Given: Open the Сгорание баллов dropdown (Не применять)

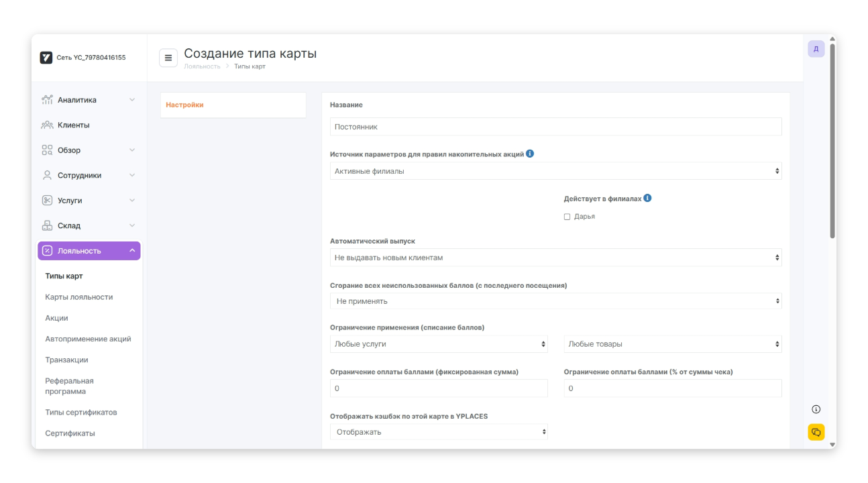Looking at the screenshot, I should point(555,301).
